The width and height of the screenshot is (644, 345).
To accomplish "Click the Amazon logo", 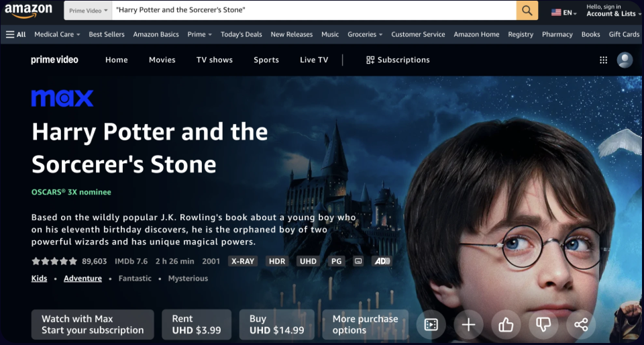I will (28, 11).
